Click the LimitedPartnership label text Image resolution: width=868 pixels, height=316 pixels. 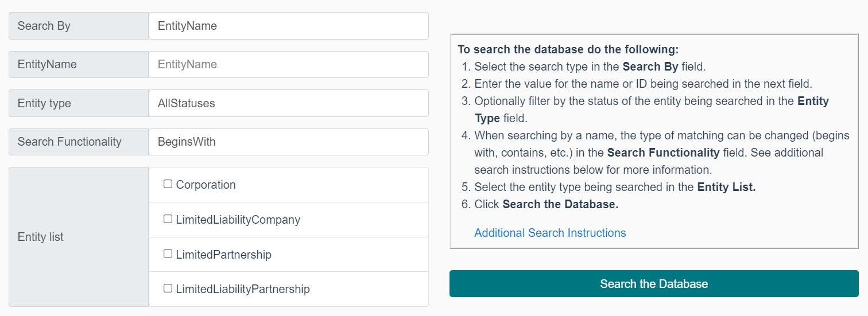coord(224,255)
